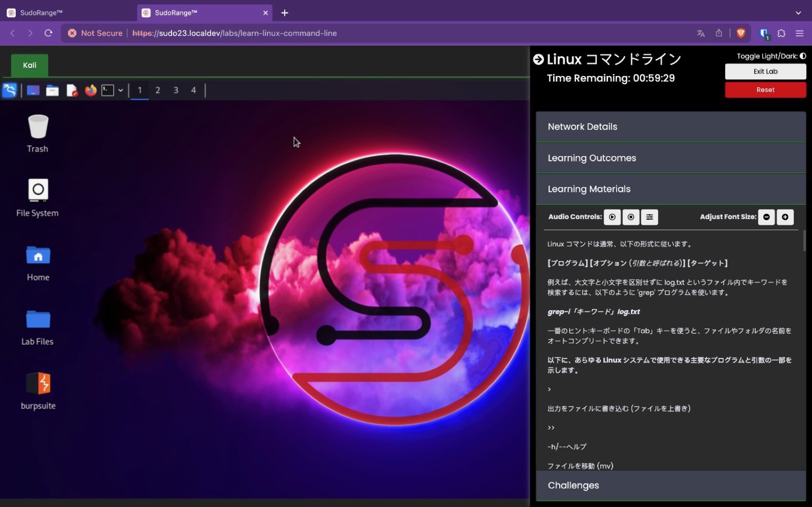Click the Exit Lab button
The image size is (812, 507).
[x=765, y=72]
